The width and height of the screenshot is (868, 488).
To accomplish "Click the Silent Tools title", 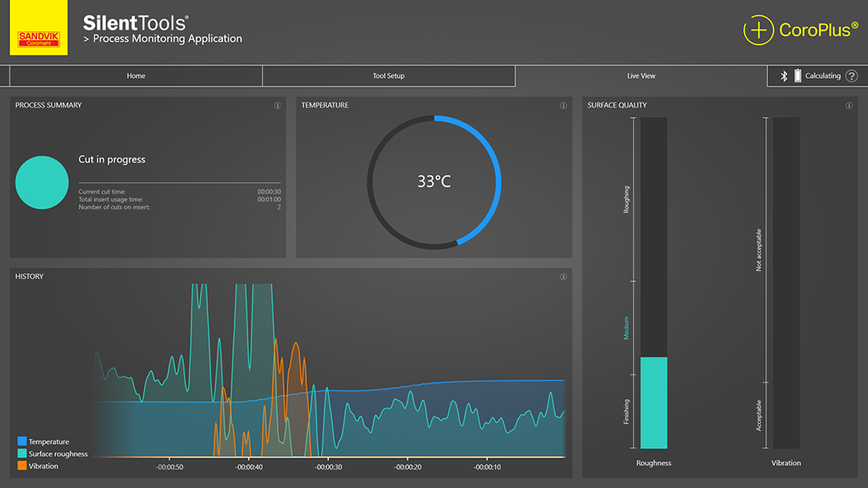I will (136, 23).
